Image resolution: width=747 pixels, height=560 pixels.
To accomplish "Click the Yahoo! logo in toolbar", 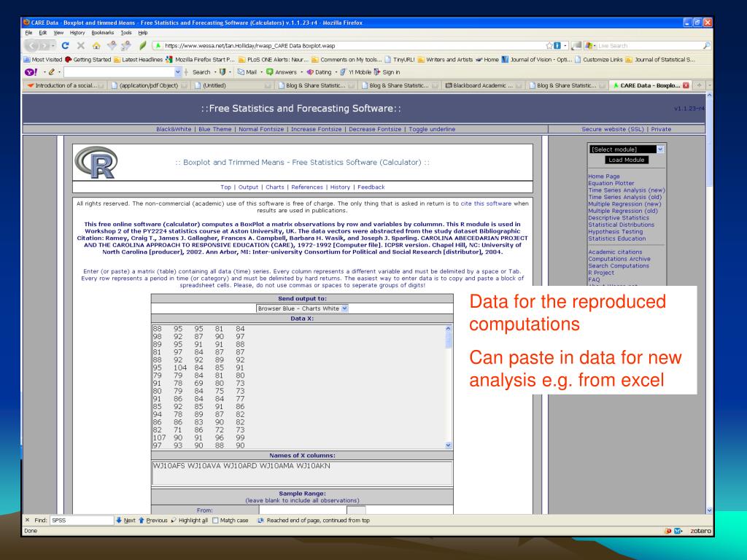I will [31, 72].
